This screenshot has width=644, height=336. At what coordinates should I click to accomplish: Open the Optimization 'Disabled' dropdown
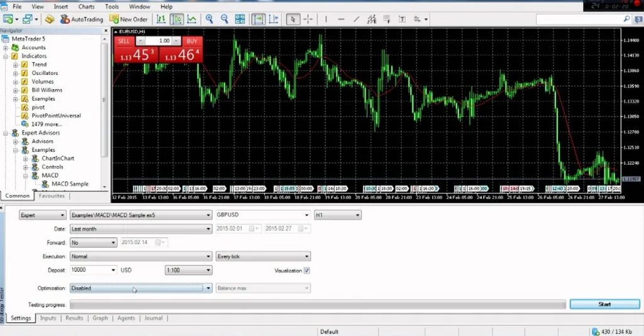[141, 288]
